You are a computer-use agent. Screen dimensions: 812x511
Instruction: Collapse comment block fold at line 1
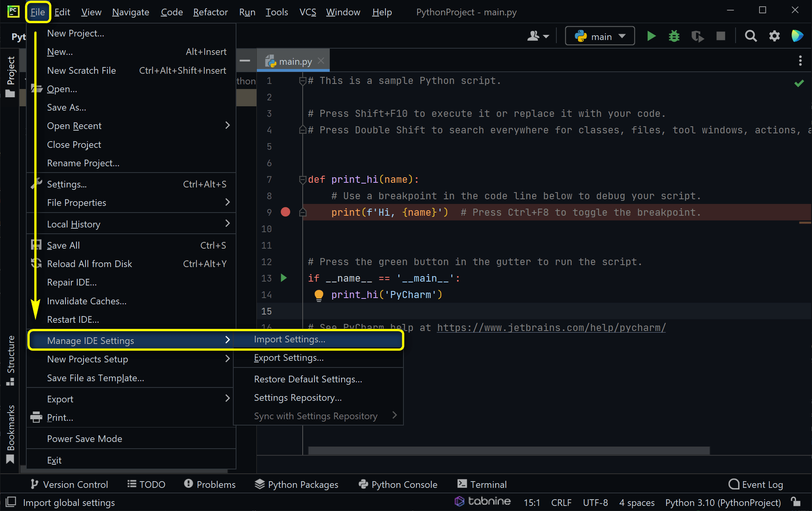click(302, 81)
